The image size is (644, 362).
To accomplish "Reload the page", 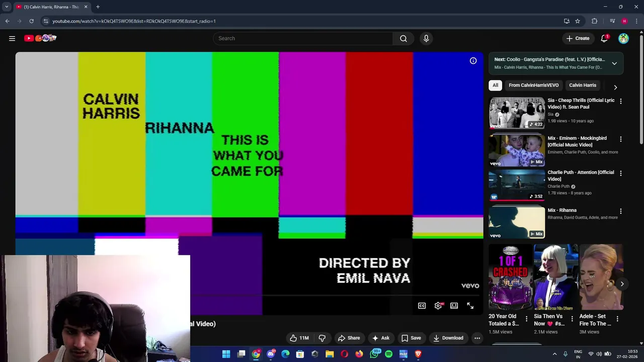I will pyautogui.click(x=31, y=21).
